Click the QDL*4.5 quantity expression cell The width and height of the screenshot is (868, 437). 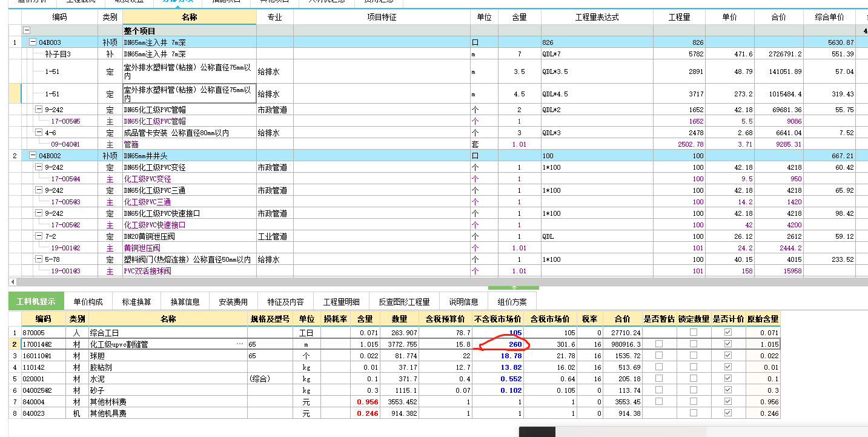(x=597, y=94)
